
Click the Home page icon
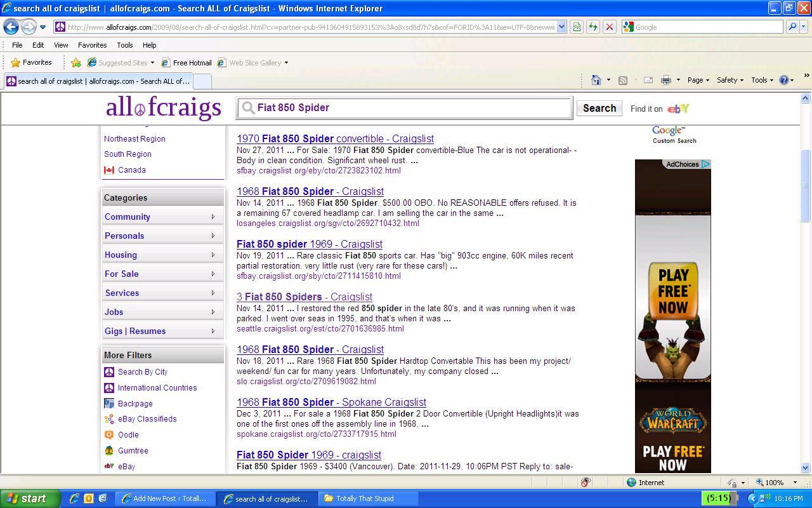click(x=596, y=80)
